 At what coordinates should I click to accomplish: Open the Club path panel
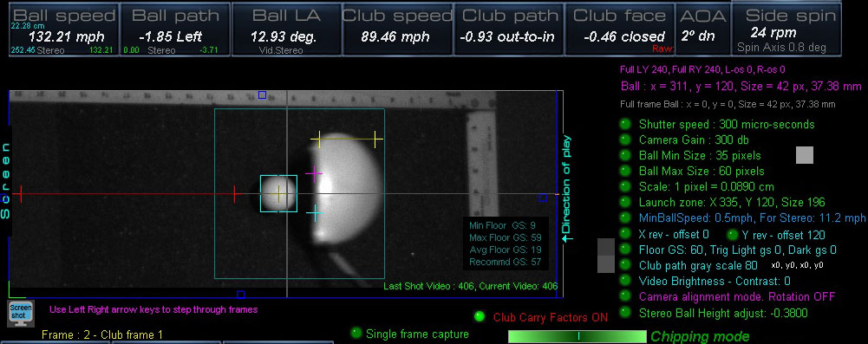(x=509, y=29)
